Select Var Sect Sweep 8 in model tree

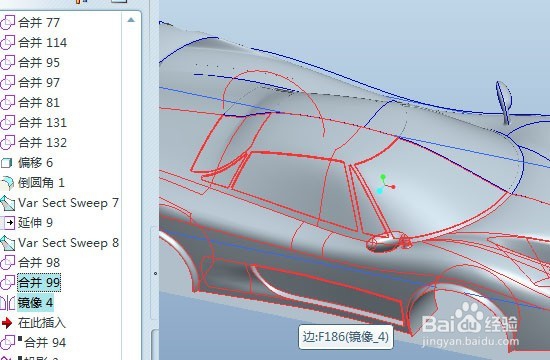coord(68,243)
